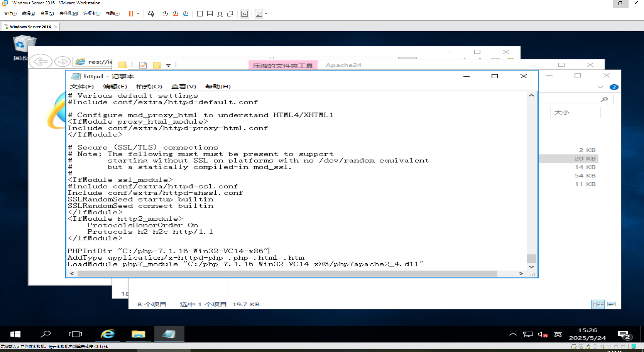Open taskbar search magnifier
Image resolution: width=644 pixels, height=352 pixels.
[45, 334]
